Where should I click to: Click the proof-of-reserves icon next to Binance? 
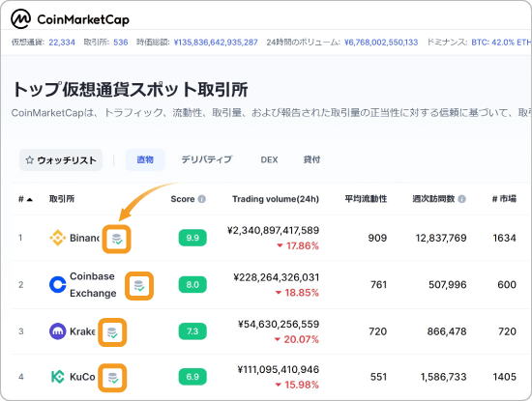pyautogui.click(x=117, y=239)
